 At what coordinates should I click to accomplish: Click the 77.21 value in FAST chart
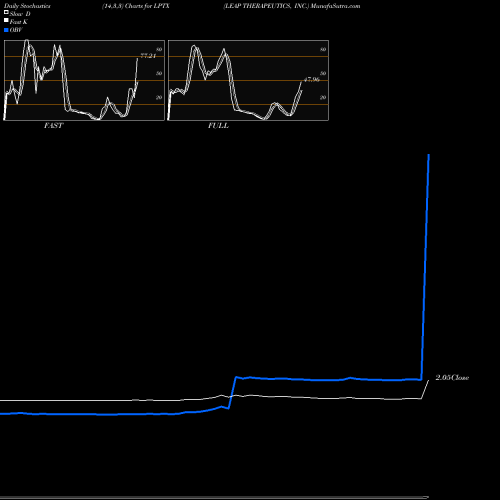click(148, 56)
